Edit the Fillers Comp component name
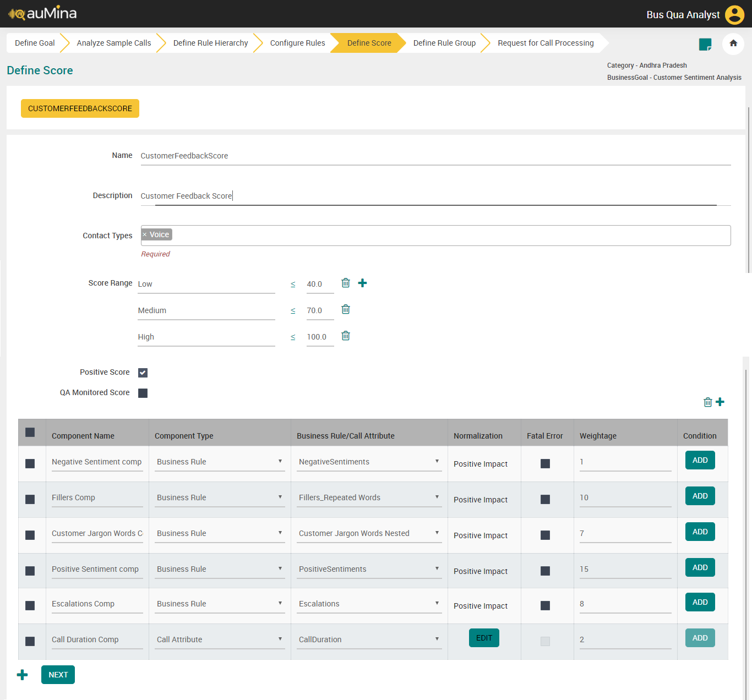 (x=97, y=498)
